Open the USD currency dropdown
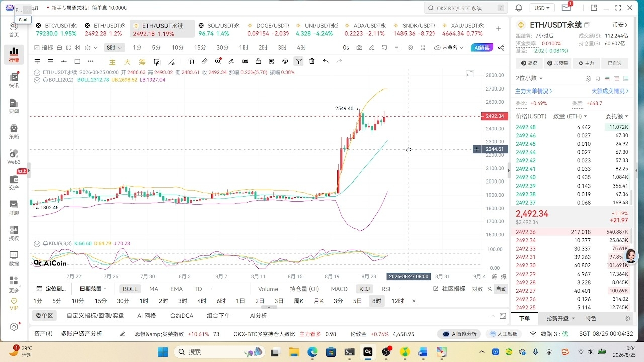This screenshot has width=644, height=362. click(541, 8)
